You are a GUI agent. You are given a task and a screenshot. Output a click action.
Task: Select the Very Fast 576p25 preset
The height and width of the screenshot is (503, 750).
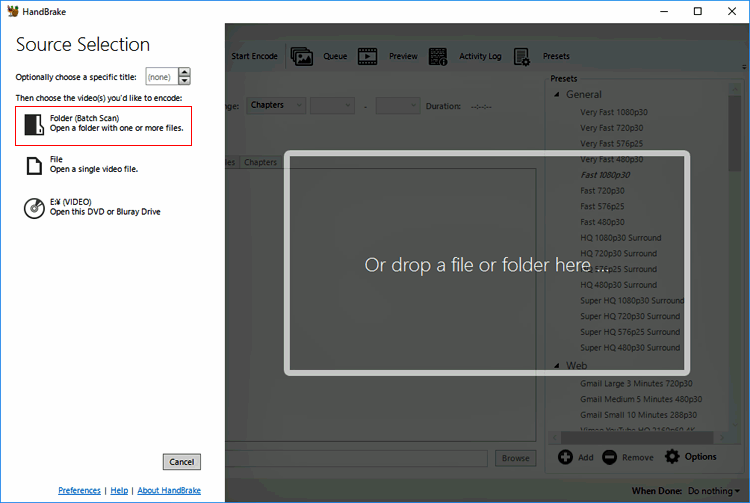(612, 143)
